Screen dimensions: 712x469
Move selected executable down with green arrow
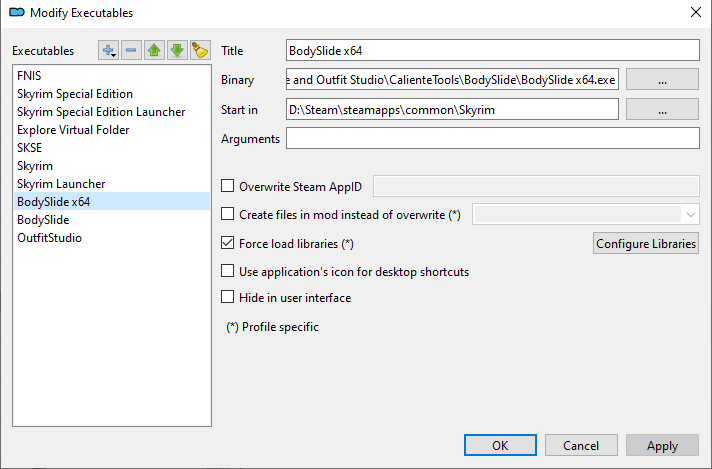tap(177, 50)
